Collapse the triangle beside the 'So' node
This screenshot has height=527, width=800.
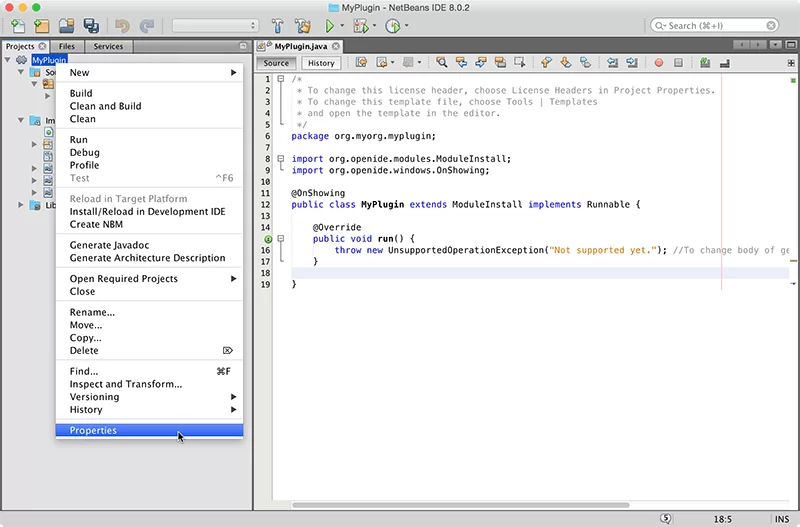21,72
